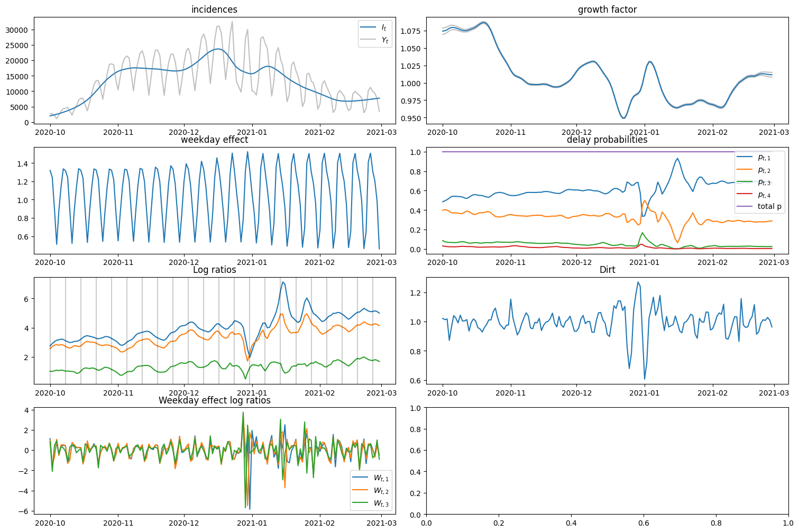Image resolution: width=799 pixels, height=532 pixels.
Task: Click 2021-01 x-axis label under Dirt plot
Action: coord(645,393)
